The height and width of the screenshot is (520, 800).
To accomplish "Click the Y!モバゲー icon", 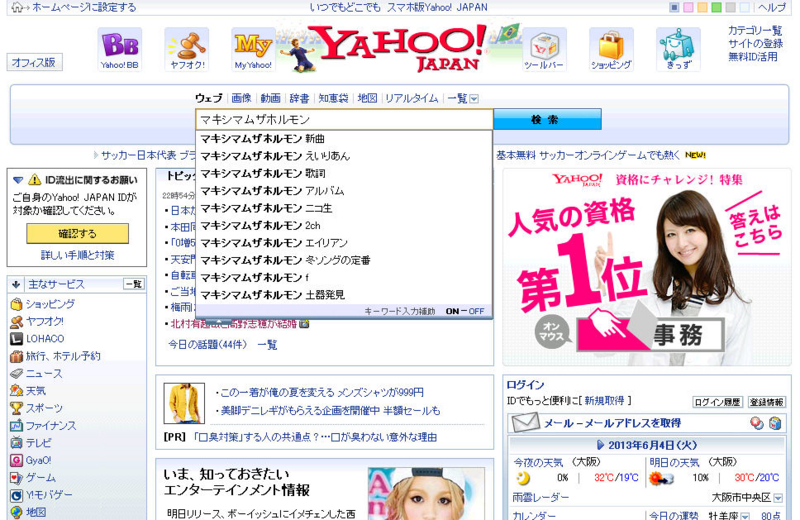I will 16,495.
